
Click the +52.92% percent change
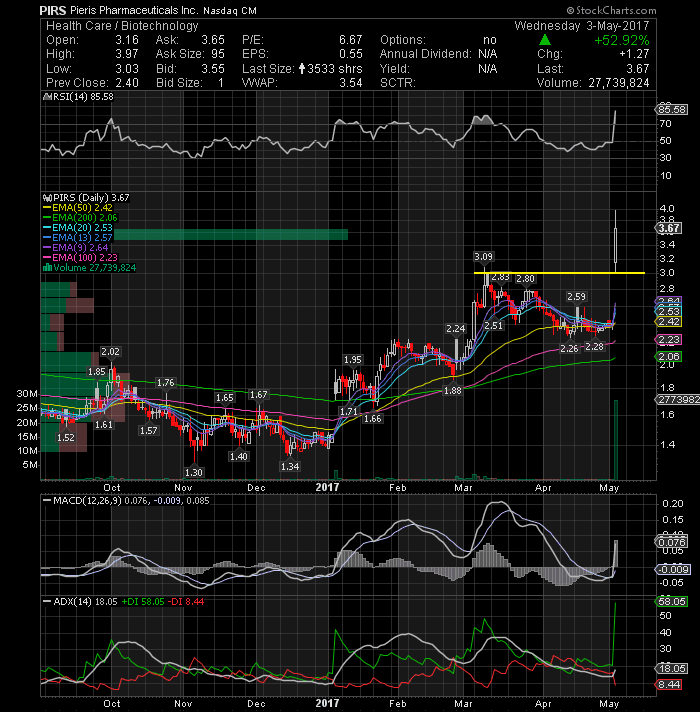coord(622,40)
